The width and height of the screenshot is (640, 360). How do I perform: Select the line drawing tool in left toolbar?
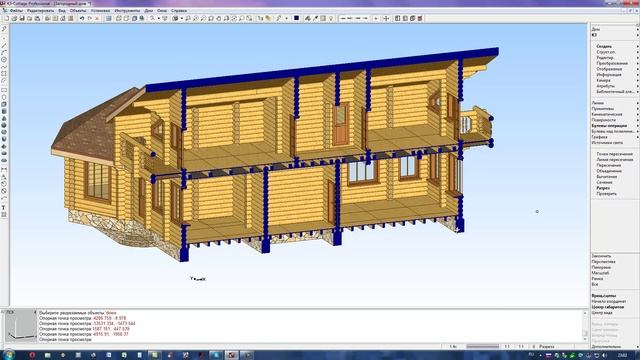coord(4,45)
